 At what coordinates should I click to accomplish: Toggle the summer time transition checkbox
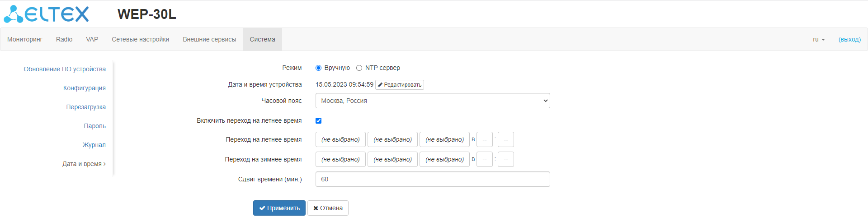click(318, 120)
